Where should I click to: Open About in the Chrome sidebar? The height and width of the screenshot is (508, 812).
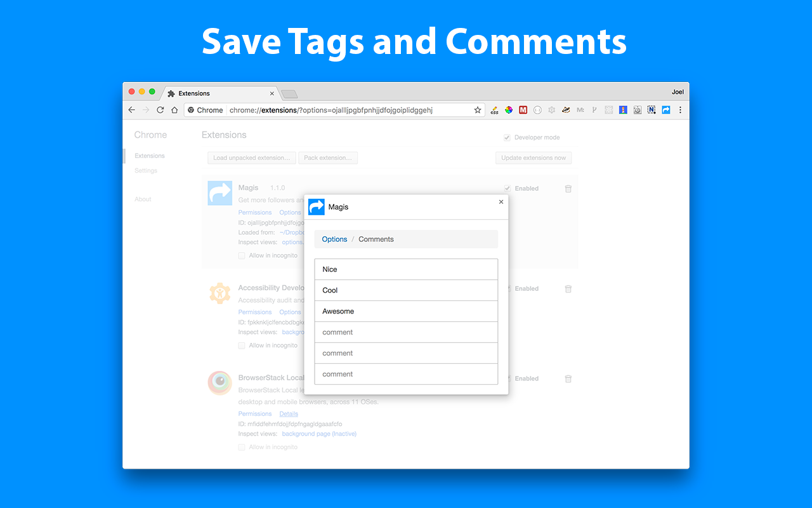coord(143,199)
